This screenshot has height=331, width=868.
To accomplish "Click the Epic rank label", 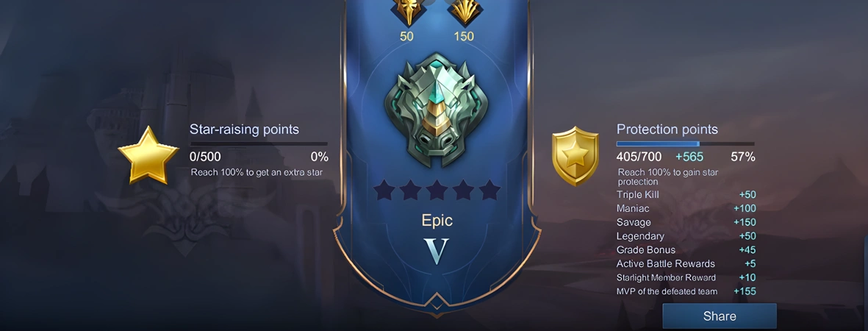I will tap(437, 221).
